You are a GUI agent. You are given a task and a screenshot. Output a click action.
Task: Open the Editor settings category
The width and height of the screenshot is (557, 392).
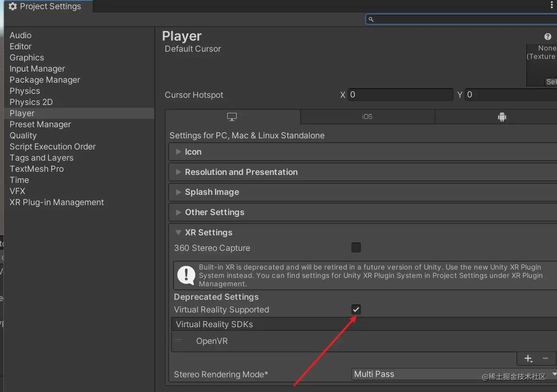(x=20, y=47)
